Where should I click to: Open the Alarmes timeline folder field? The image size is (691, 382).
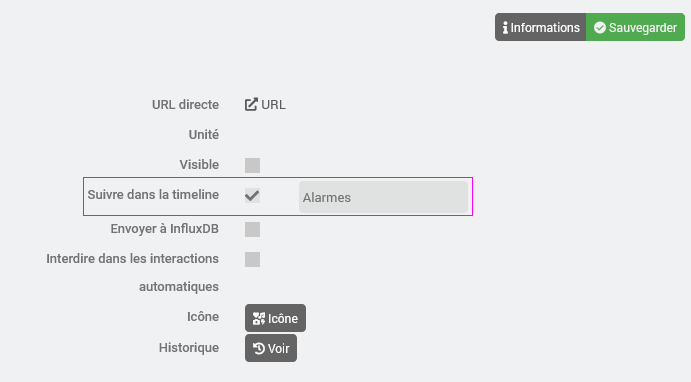point(383,197)
